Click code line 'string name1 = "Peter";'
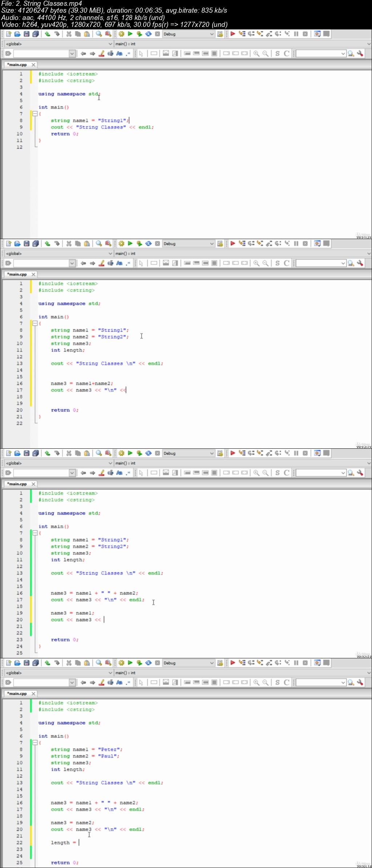The height and width of the screenshot is (868, 372). pos(86,749)
